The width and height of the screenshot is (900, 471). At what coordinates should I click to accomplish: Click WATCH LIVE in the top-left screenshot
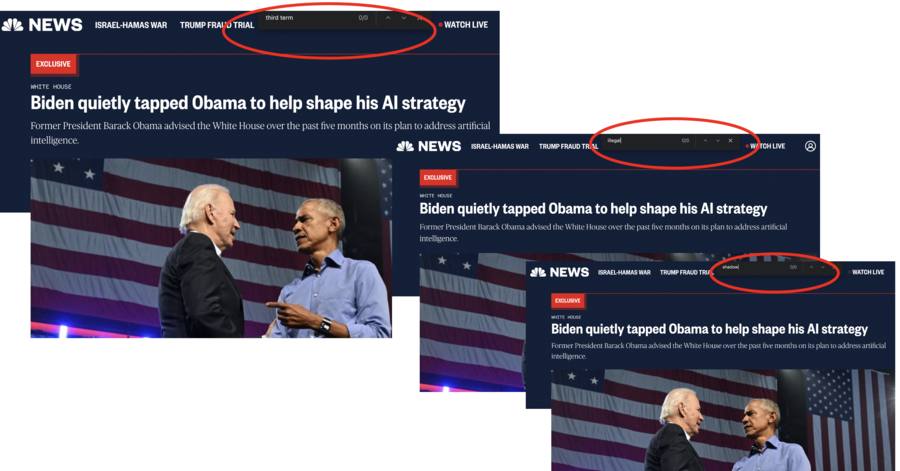(x=463, y=25)
